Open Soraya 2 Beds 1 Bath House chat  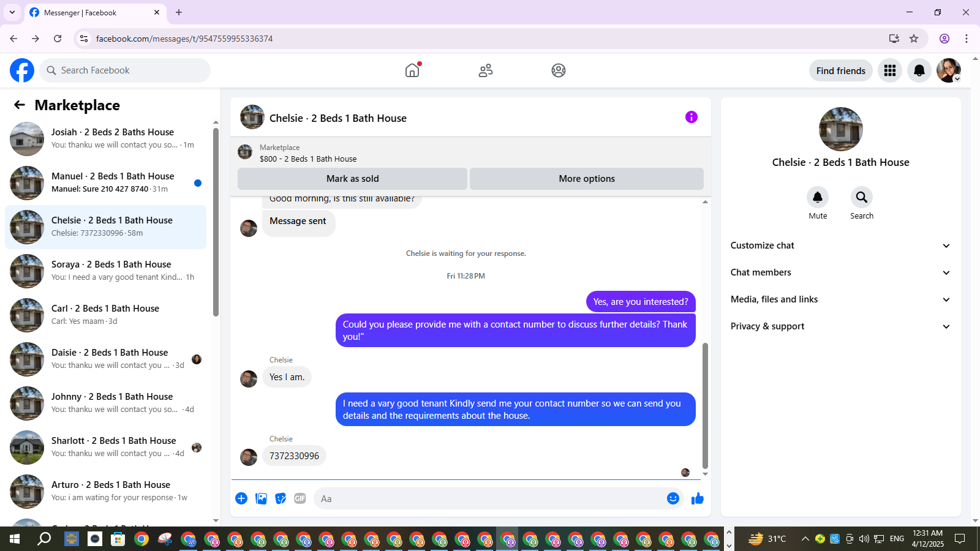[106, 271]
